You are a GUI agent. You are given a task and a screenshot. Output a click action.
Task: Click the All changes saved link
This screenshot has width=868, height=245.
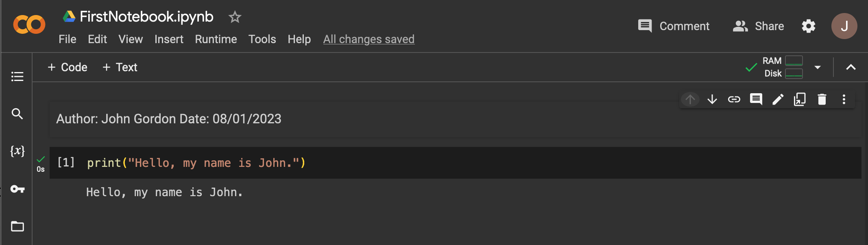point(369,39)
